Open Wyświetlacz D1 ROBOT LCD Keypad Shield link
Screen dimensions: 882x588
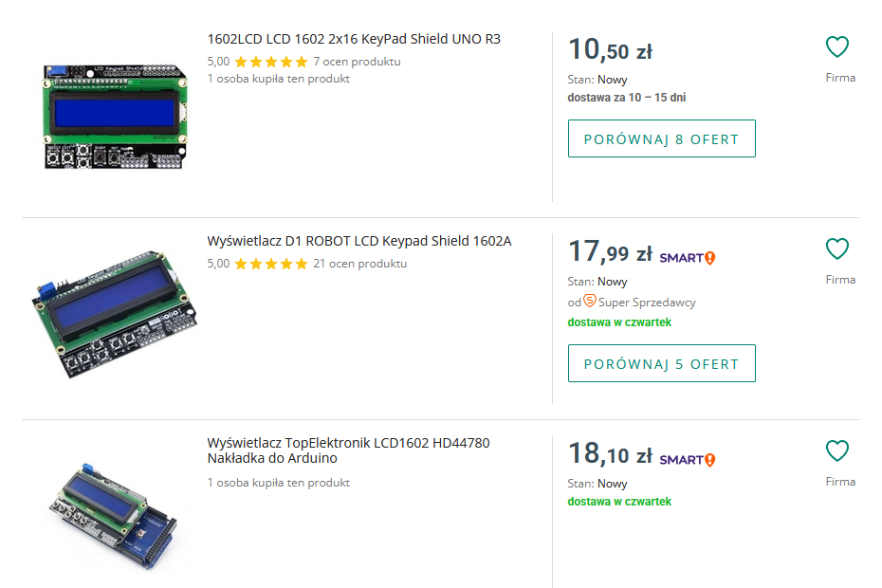(359, 241)
